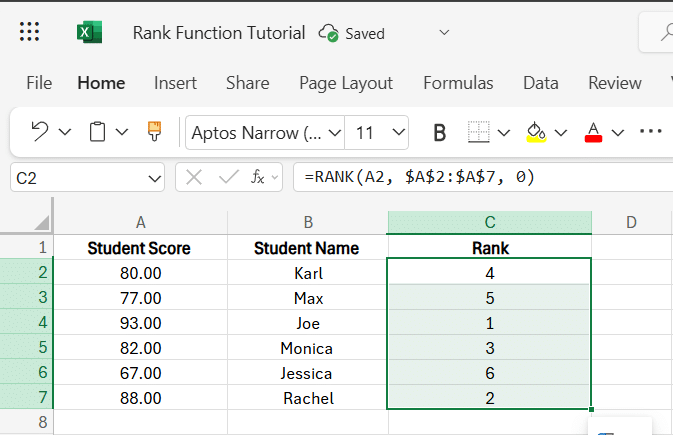This screenshot has height=435, width=673.
Task: Select Jessica's rank cell showing 6
Action: [490, 373]
